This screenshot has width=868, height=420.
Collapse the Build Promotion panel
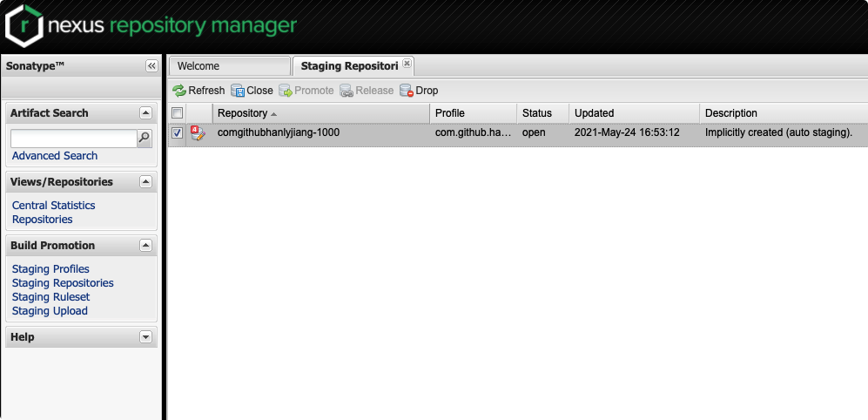click(x=145, y=246)
